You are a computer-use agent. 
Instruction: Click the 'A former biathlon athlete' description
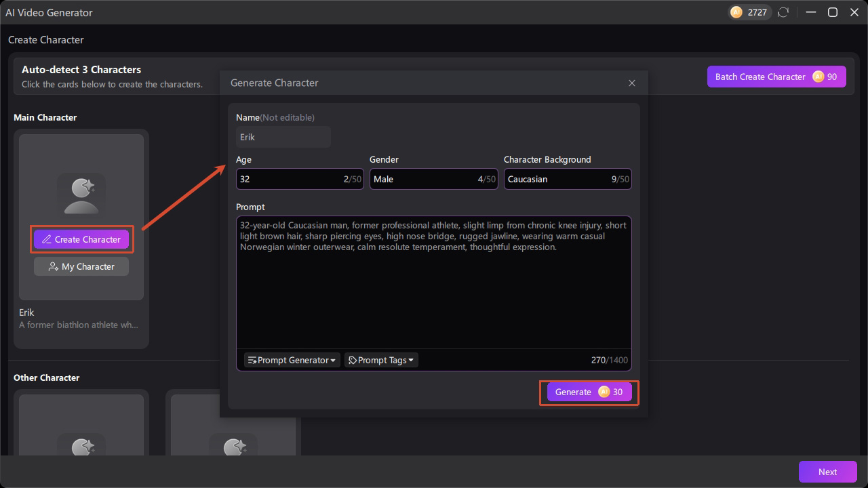(79, 325)
